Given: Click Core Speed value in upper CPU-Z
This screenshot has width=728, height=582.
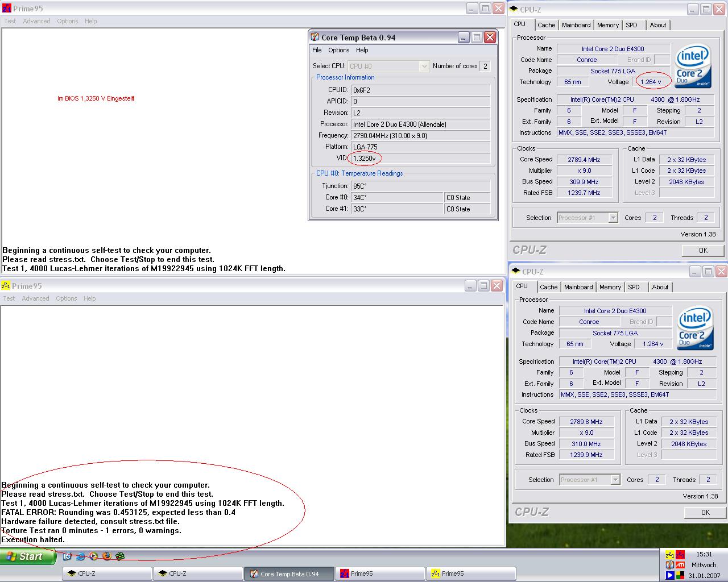Looking at the screenshot, I should click(584, 160).
